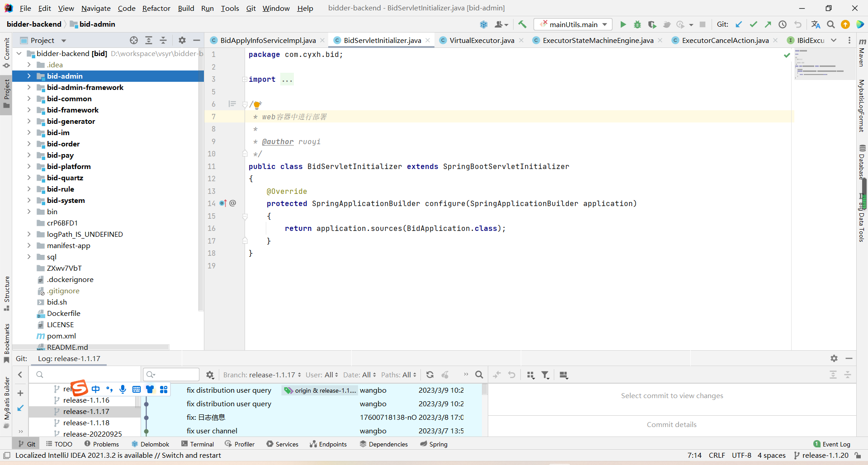Open the Event Log
Screen dimensions: 868x465
pos(832,444)
